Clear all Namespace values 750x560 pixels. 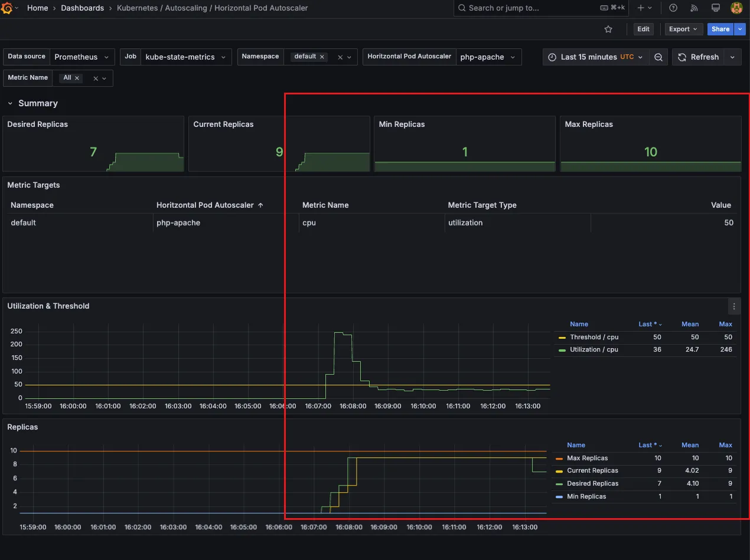[340, 57]
